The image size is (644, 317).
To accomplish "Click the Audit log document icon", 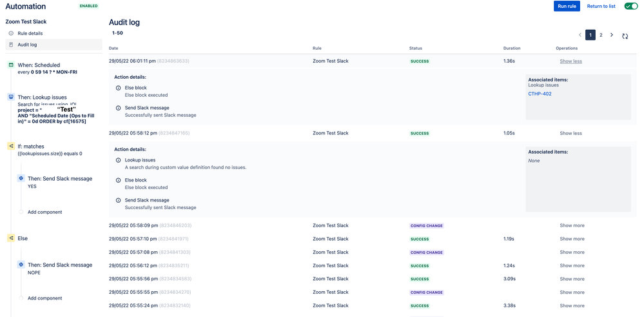I will (x=11, y=45).
